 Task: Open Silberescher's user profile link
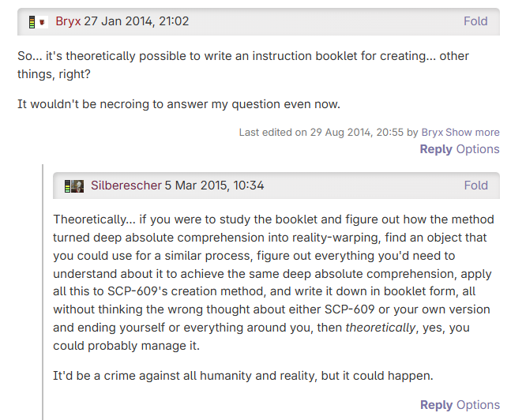(x=126, y=186)
